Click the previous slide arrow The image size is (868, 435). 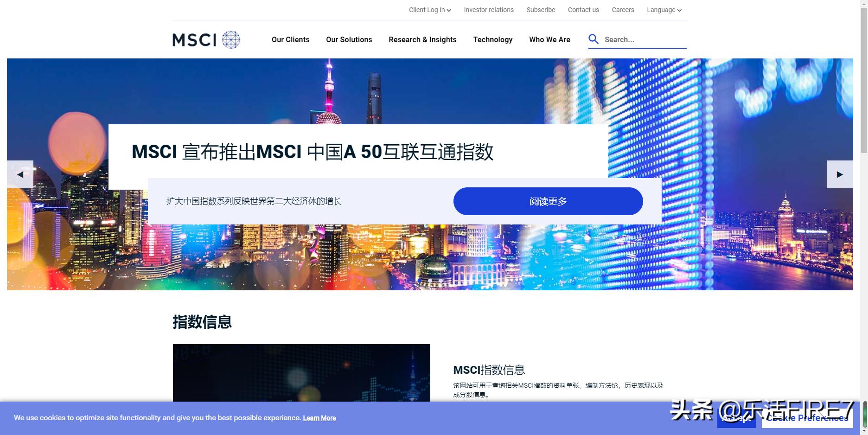(x=20, y=175)
